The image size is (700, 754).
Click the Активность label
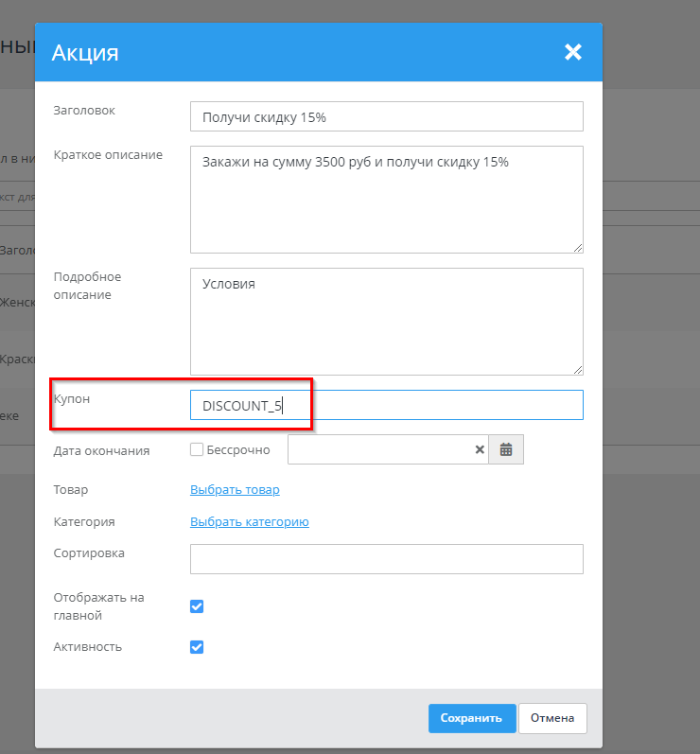coord(87,647)
